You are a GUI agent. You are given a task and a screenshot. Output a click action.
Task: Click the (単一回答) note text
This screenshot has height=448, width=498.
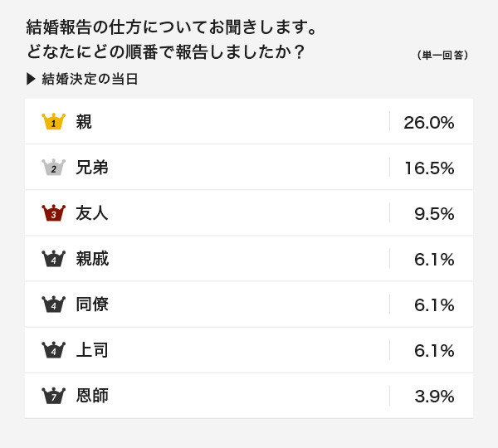(442, 56)
